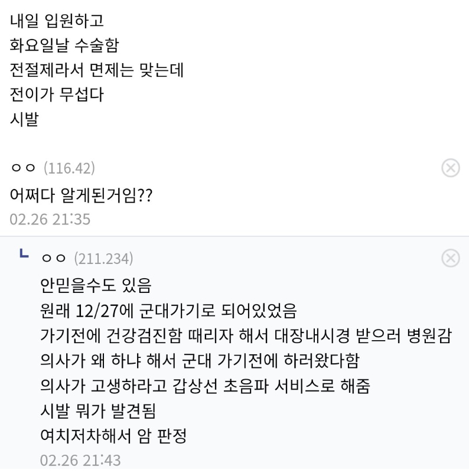Open the nickname ㅇㅇ next to (116.42)
Viewport: 469px width, 476px height.
[24, 168]
